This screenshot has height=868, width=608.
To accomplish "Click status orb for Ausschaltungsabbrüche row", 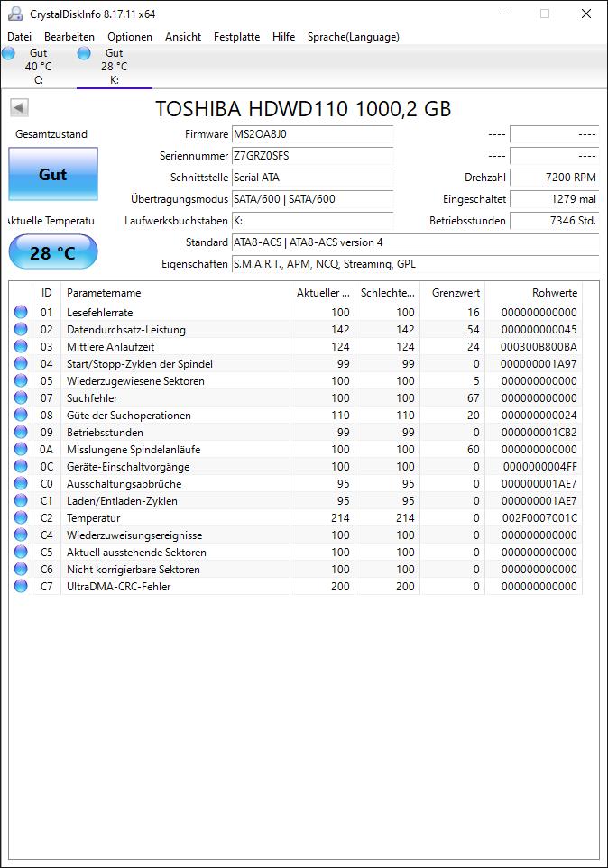I will click(21, 483).
